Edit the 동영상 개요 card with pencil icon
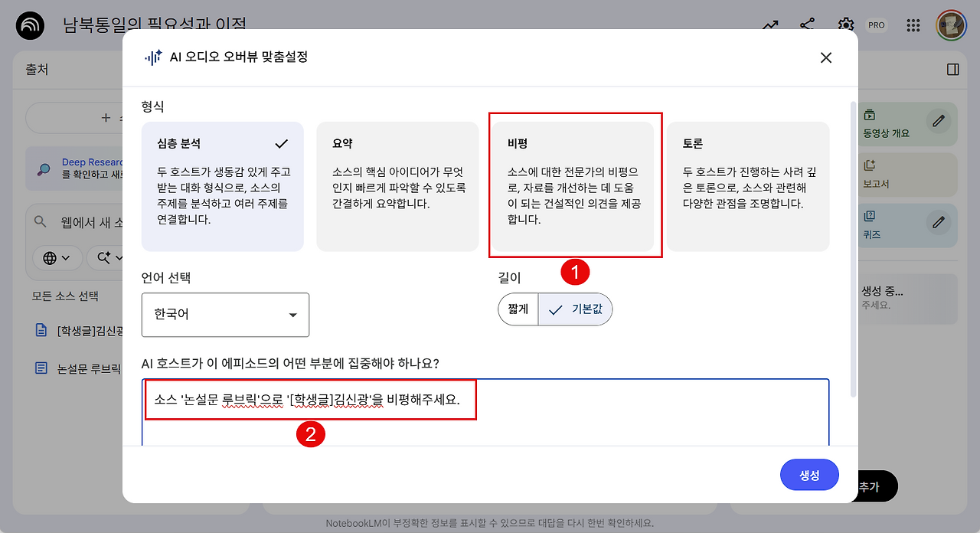 (x=939, y=120)
